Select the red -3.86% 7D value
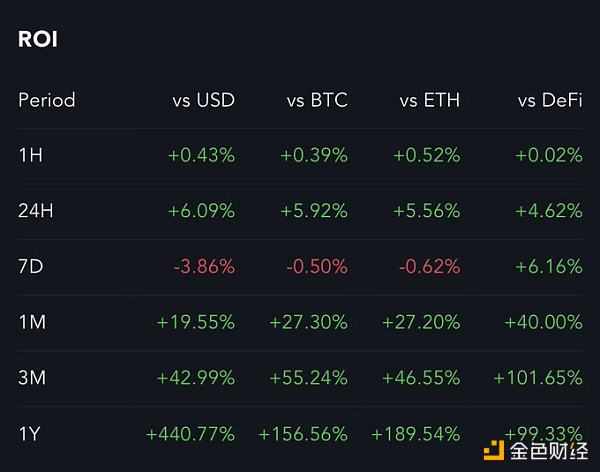The height and width of the screenshot is (472, 600). coord(203,267)
